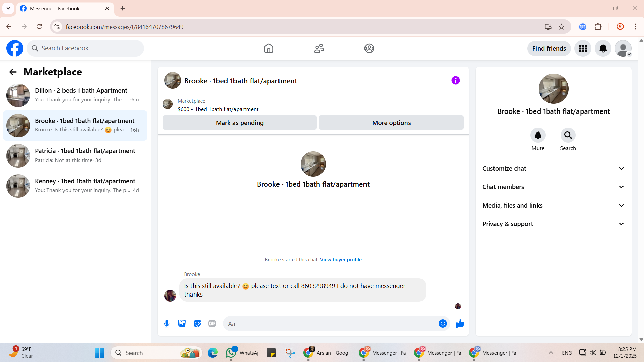Open the emoji picker in message box
The image size is (644, 362).
443,324
